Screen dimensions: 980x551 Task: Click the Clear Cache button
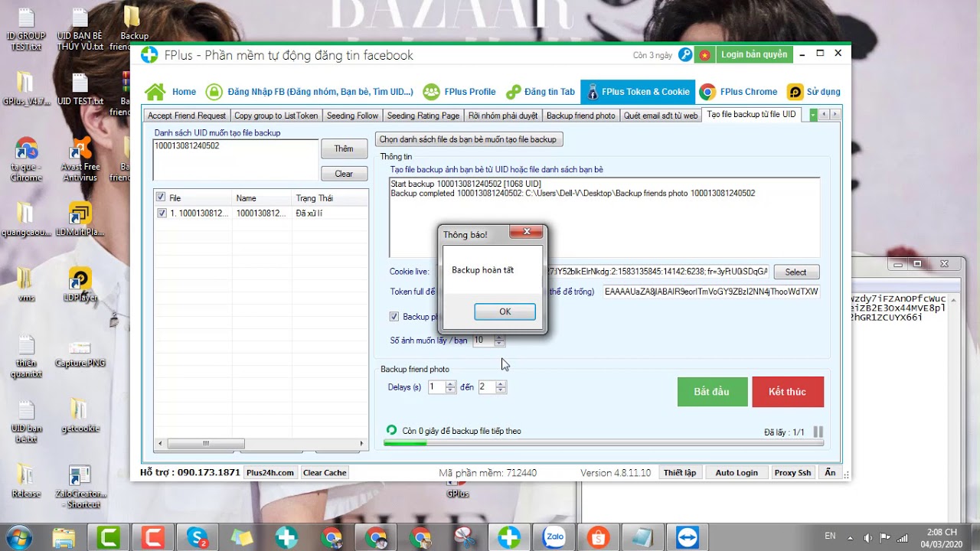click(x=325, y=473)
